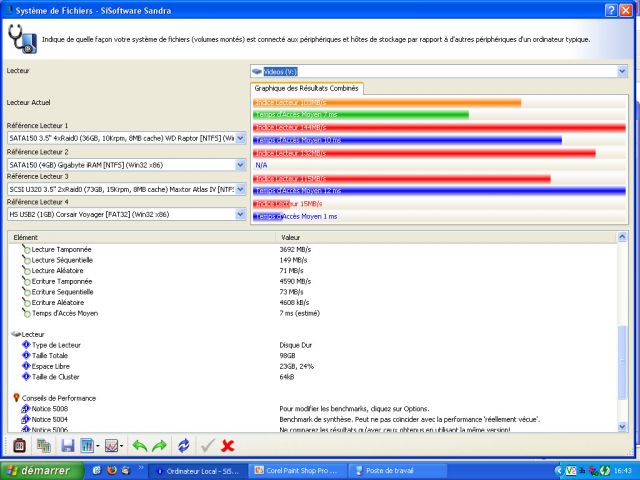Click the save (floppy disk) toolbar icon
640x480 pixels.
68,445
